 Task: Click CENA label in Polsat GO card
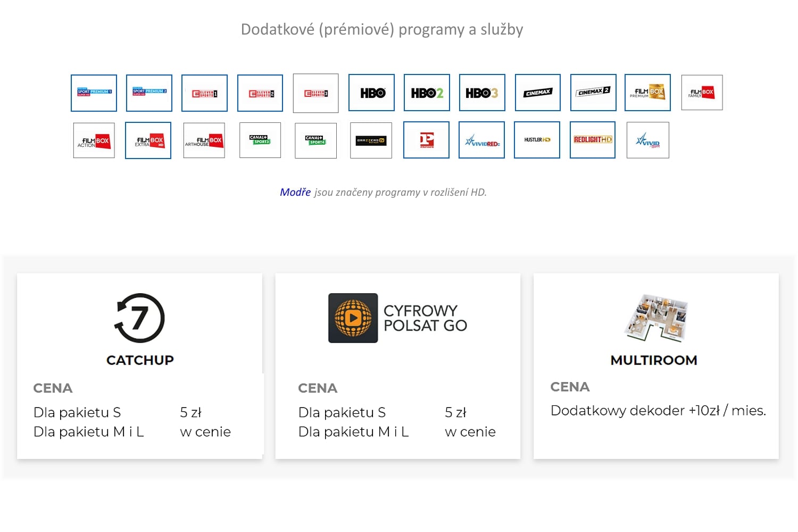318,388
